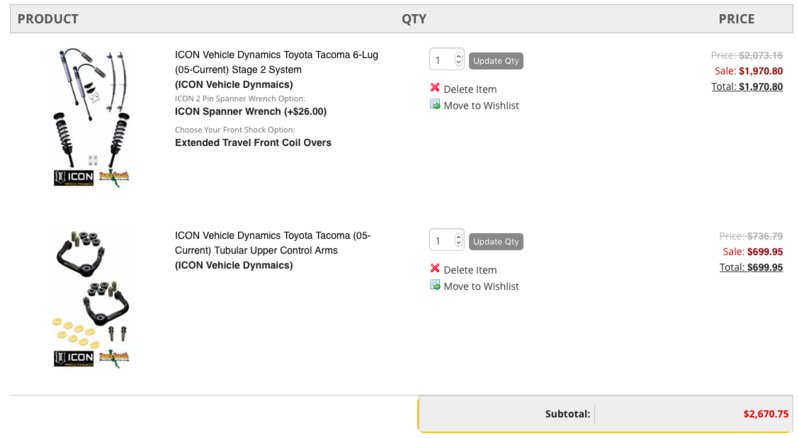Open ICON Tacoma 6-Lug Stage 2 System link
The width and height of the screenshot is (799, 438).
coord(276,62)
